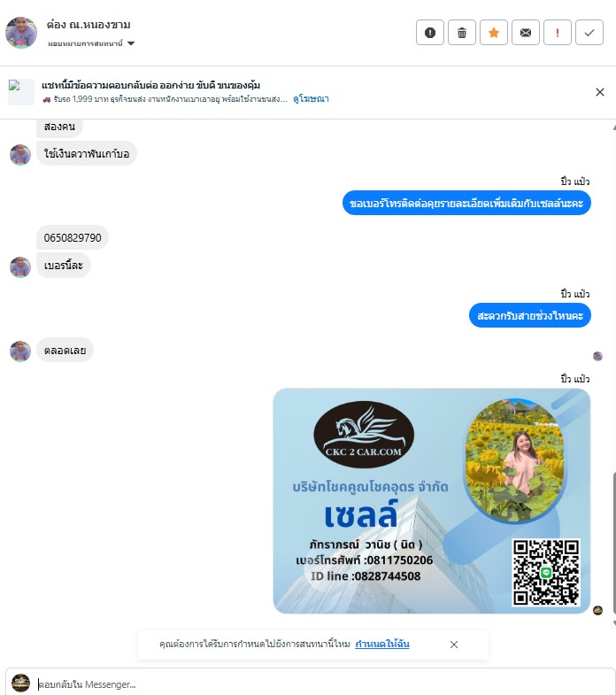Click the phone number 0650829790 message
Screen dimensions: 616x695
(73, 237)
